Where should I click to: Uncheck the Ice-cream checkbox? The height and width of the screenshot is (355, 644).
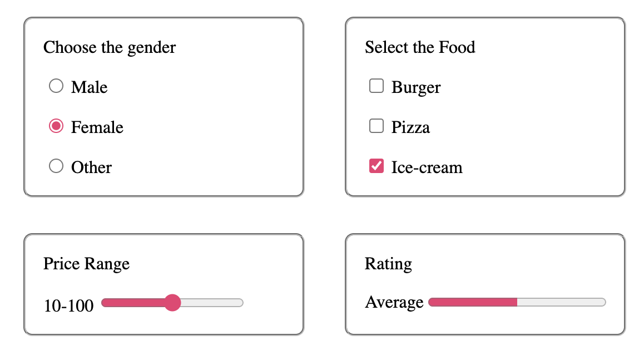tap(377, 166)
